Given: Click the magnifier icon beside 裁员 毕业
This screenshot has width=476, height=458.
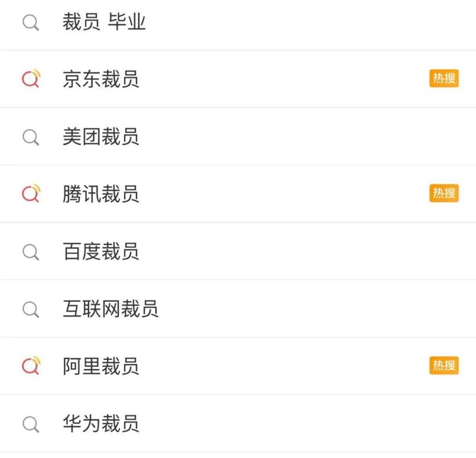Looking at the screenshot, I should [x=31, y=22].
